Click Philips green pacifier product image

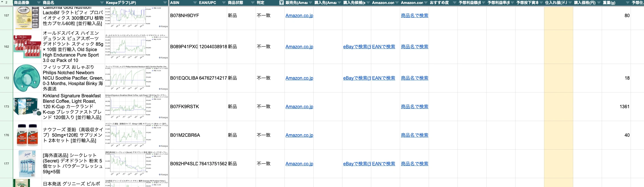[x=27, y=78]
